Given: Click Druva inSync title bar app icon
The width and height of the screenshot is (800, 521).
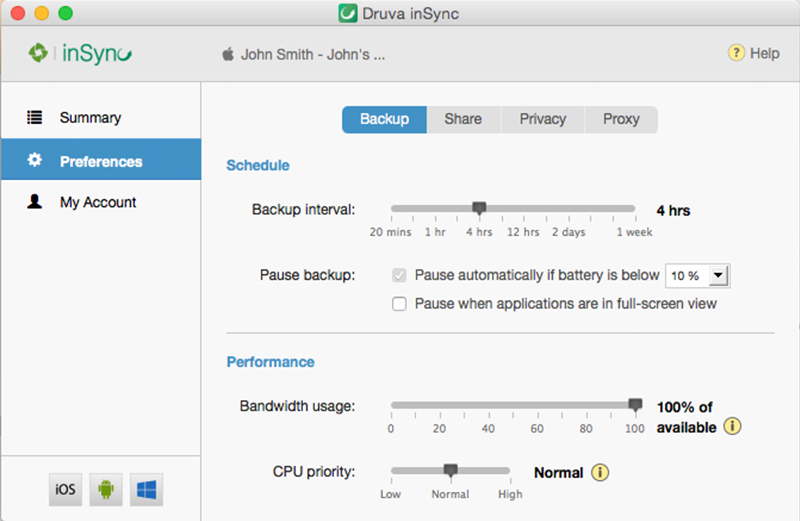Looking at the screenshot, I should click(x=347, y=13).
